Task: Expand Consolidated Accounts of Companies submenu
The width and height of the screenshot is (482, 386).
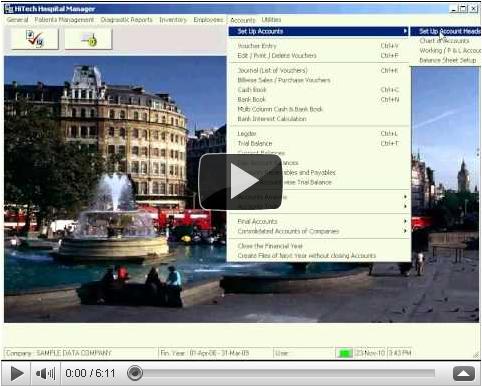Action: [x=318, y=231]
